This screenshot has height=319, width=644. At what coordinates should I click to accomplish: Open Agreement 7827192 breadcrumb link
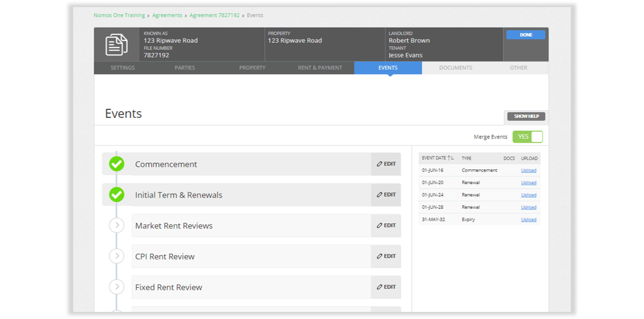[x=214, y=15]
